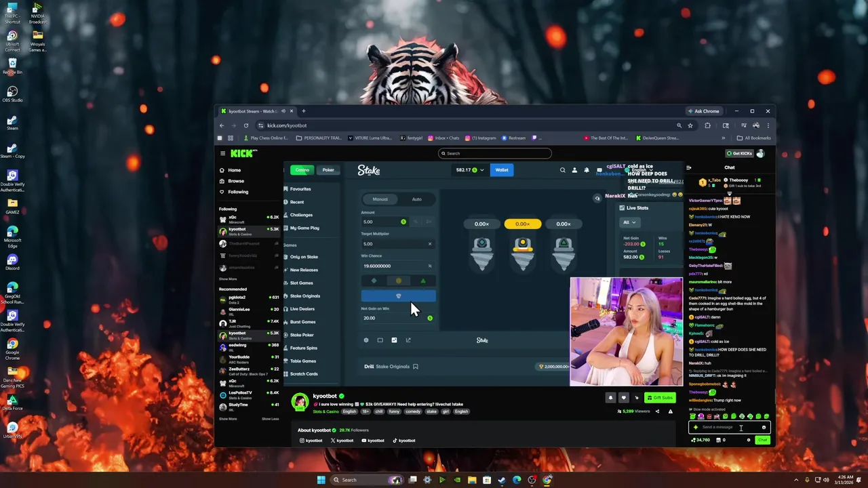Select the teal diamond drill option
Screen dimensions: 868x488
click(x=374, y=281)
